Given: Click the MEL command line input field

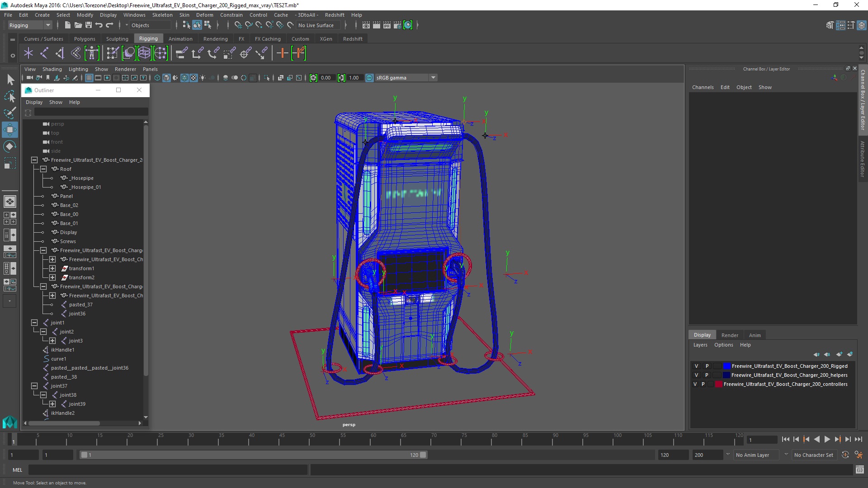Looking at the screenshot, I should (x=168, y=470).
